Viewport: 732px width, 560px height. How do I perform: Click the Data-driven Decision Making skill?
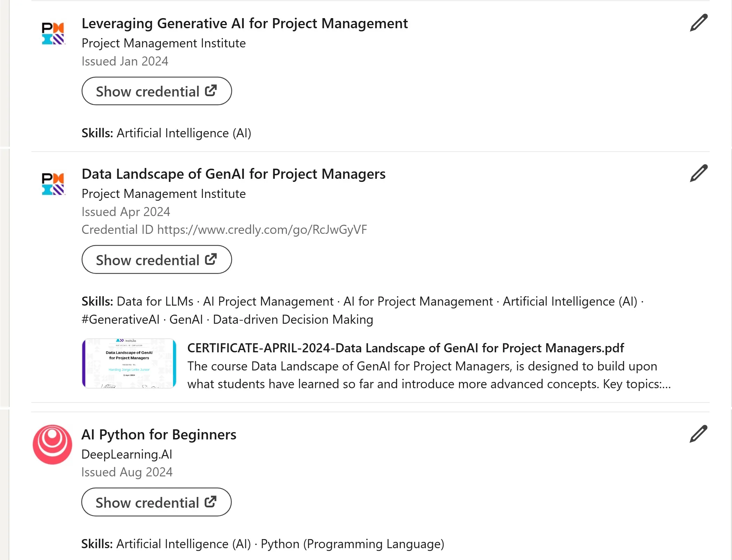coord(293,320)
